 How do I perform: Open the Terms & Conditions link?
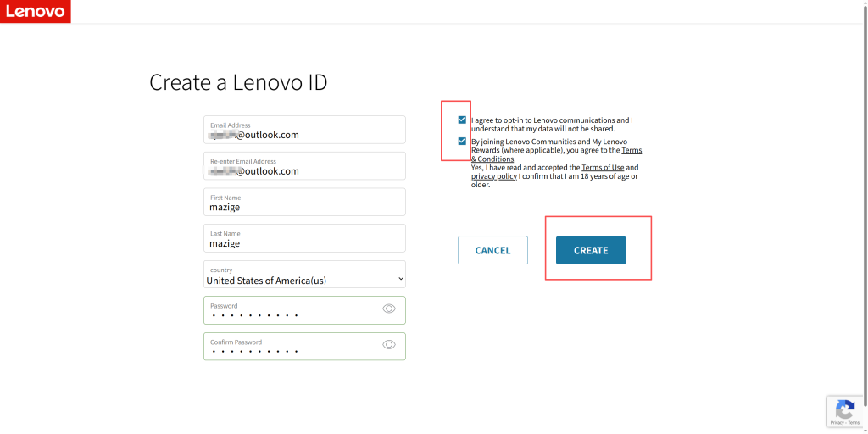coord(492,159)
